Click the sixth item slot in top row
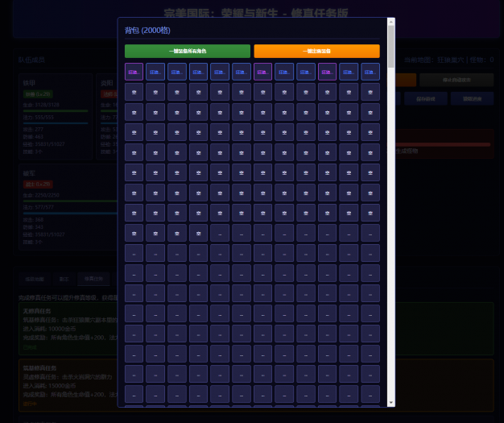Image resolution: width=504 pixels, height=423 pixels. point(242,72)
